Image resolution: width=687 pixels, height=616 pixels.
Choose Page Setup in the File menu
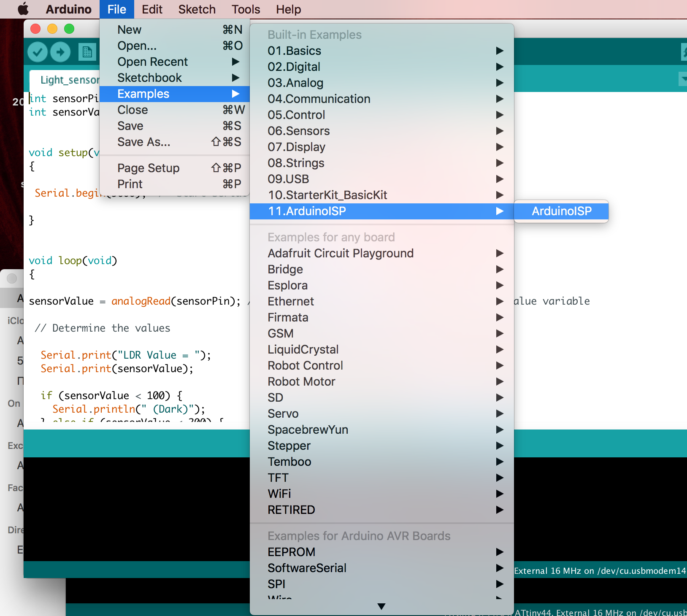[x=175, y=168]
